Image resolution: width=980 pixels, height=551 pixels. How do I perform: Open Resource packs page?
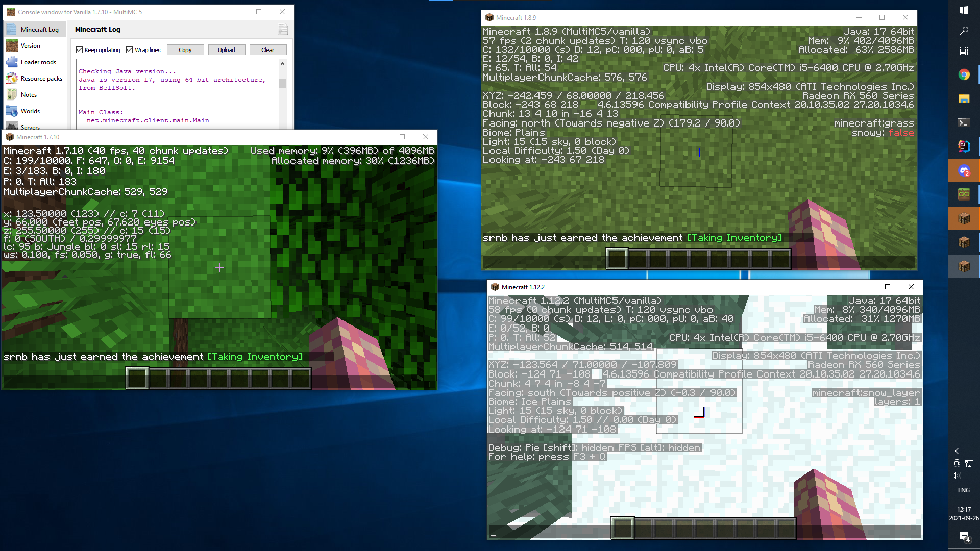(41, 79)
